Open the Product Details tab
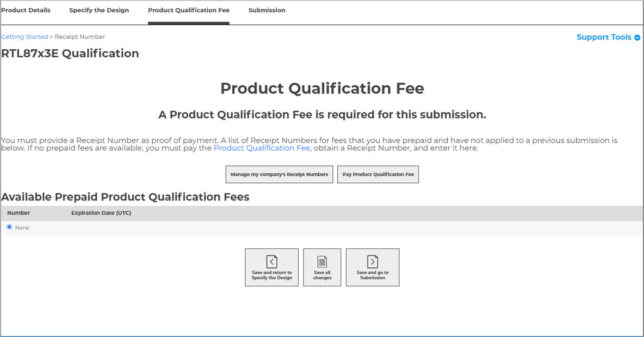This screenshot has width=644, height=337. 26,10
